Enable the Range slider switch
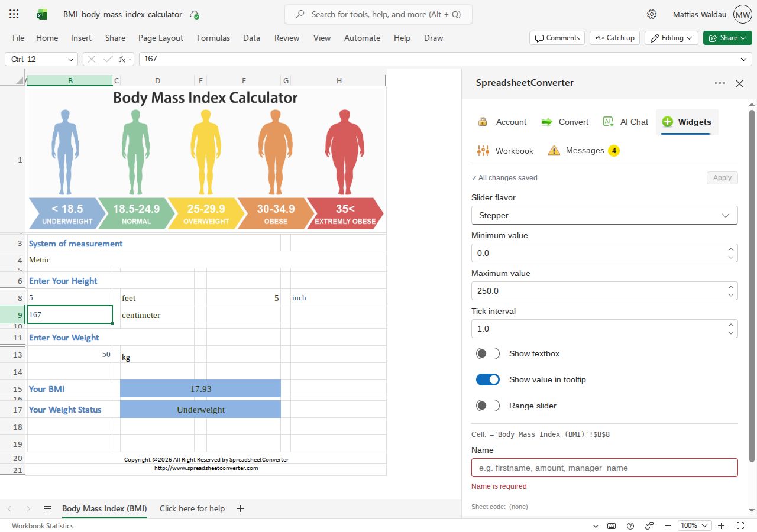Viewport: 757px width, 532px height. (488, 406)
